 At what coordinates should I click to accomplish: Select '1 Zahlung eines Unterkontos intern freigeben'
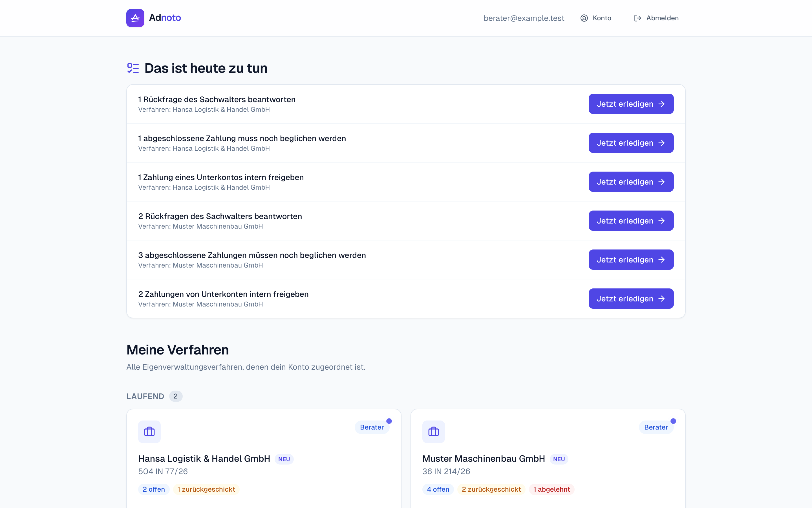(221, 178)
